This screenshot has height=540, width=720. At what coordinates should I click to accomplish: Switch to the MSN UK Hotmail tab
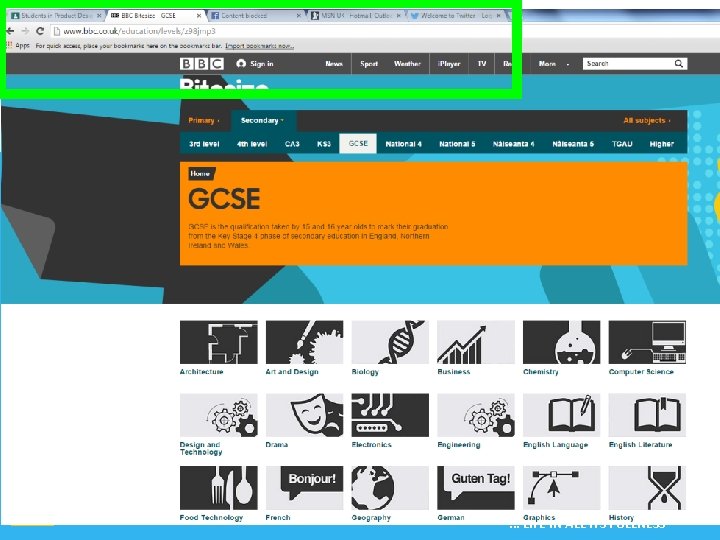click(354, 15)
